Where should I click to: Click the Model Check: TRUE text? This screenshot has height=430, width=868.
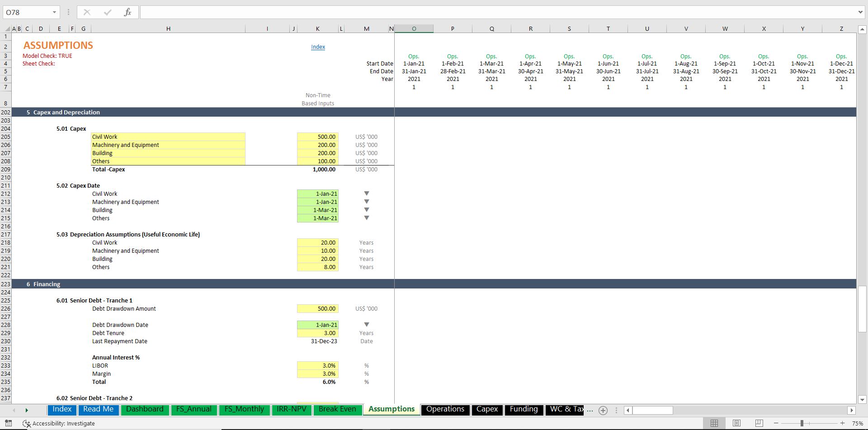tap(47, 56)
